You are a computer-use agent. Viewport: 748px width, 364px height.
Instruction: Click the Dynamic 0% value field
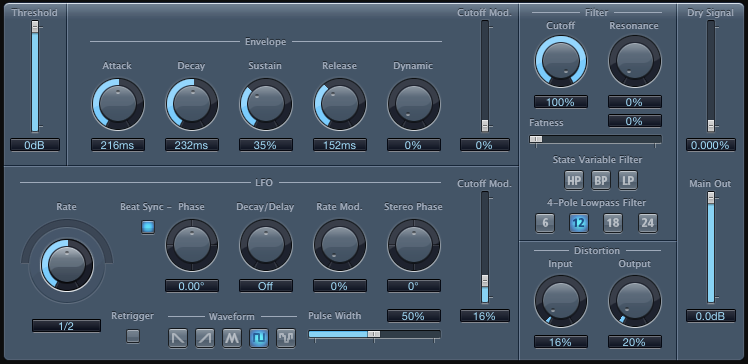414,145
